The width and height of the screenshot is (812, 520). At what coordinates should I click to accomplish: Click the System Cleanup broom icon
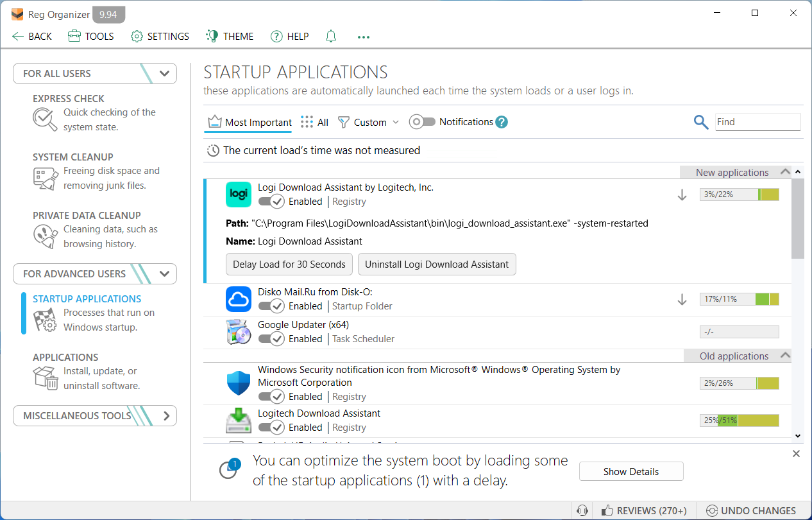tap(46, 178)
